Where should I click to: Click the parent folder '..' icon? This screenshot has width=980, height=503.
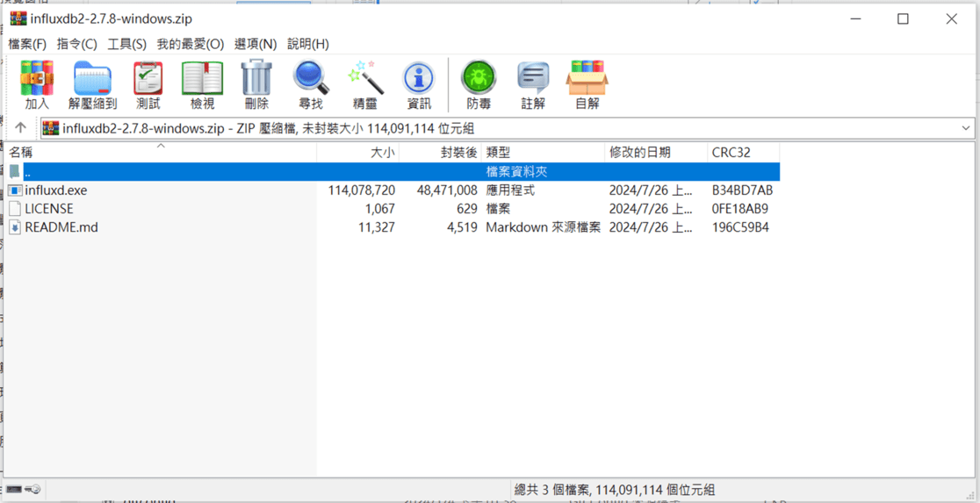(x=15, y=171)
